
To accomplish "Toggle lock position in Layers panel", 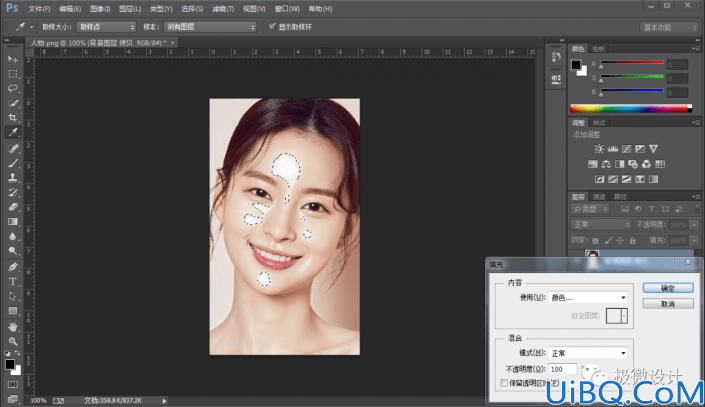I will point(620,241).
